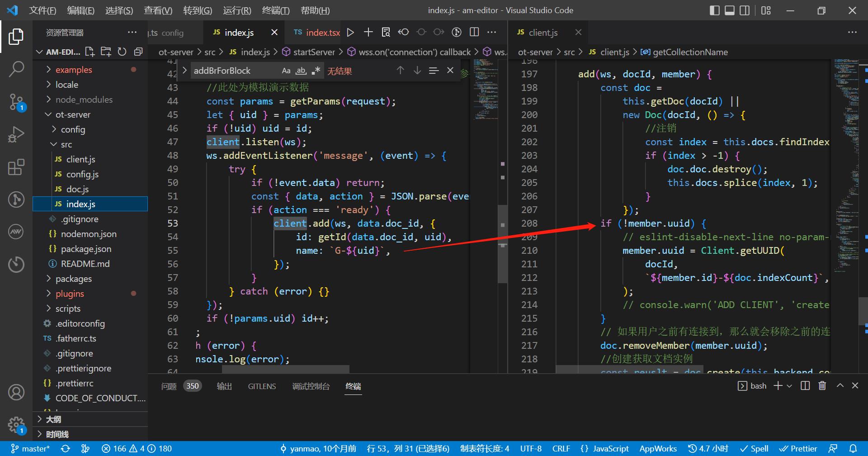The width and height of the screenshot is (868, 456).
Task: Kill terminal with the trash icon
Action: click(822, 386)
